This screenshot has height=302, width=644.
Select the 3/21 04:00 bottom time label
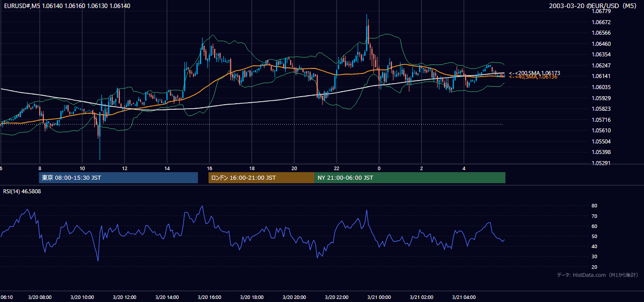click(464, 297)
